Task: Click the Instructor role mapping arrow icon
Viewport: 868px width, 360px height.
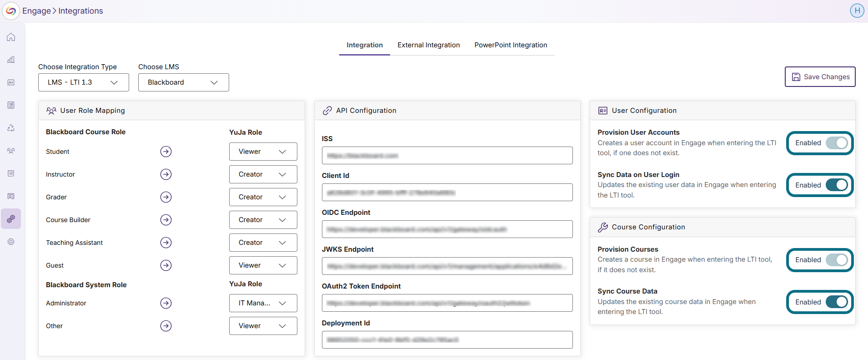Action: click(166, 174)
